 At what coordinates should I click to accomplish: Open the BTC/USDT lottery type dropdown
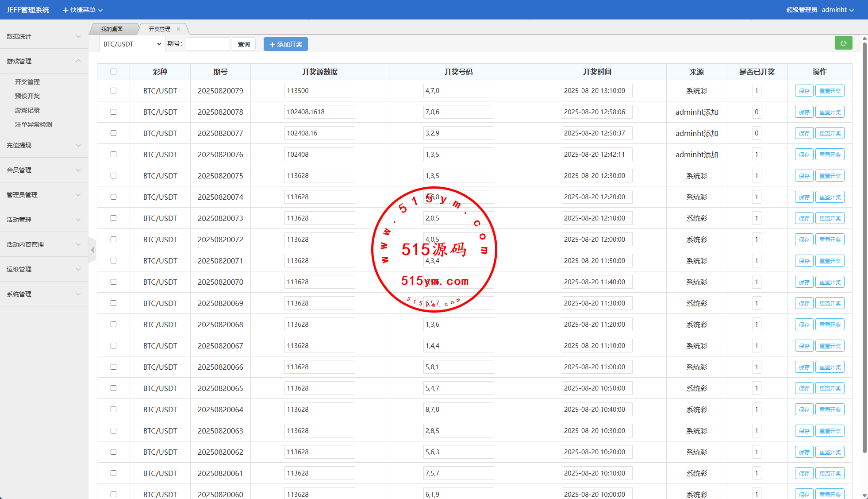(132, 44)
